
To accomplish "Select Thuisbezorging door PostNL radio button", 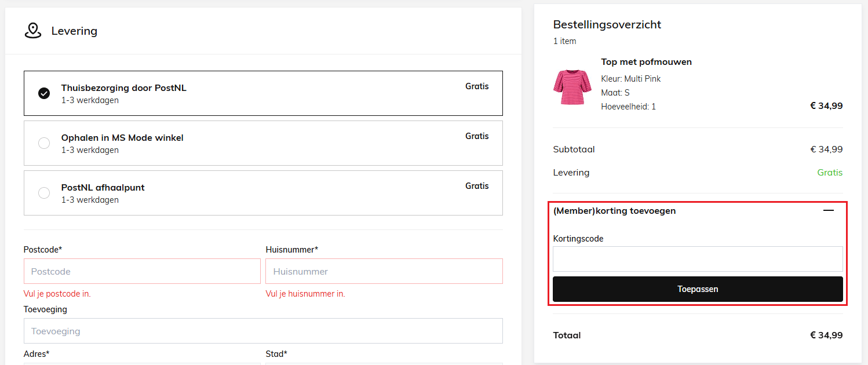I will click(x=44, y=93).
